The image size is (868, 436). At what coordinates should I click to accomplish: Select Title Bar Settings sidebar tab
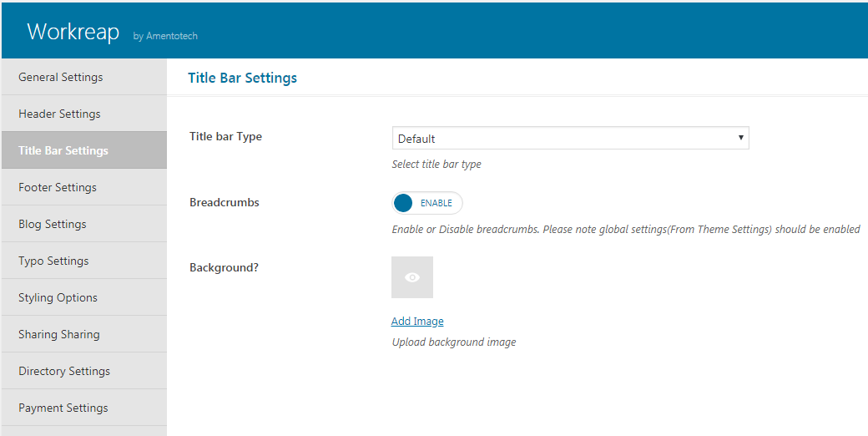coord(83,150)
